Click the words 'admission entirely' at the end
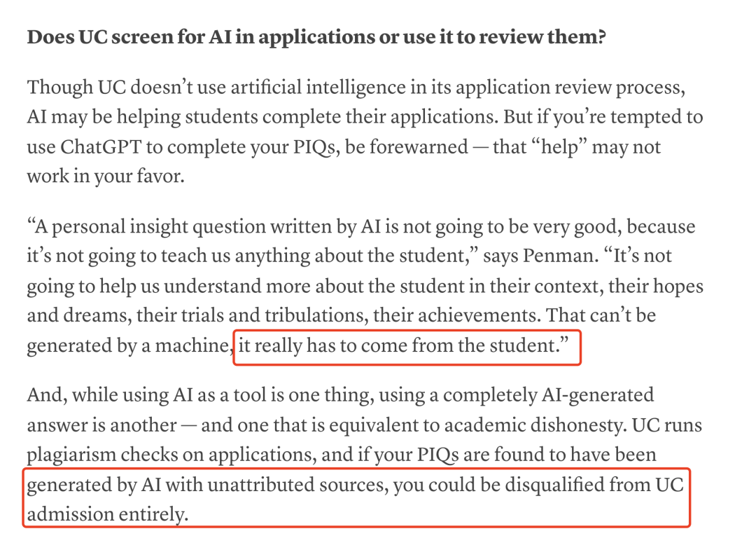 107,514
